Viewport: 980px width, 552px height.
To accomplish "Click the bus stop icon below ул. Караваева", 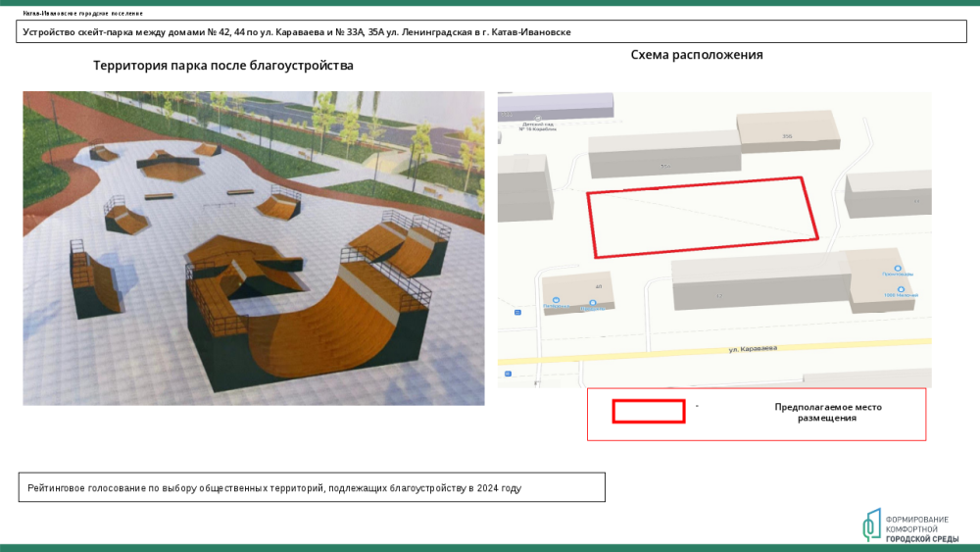I will click(508, 374).
